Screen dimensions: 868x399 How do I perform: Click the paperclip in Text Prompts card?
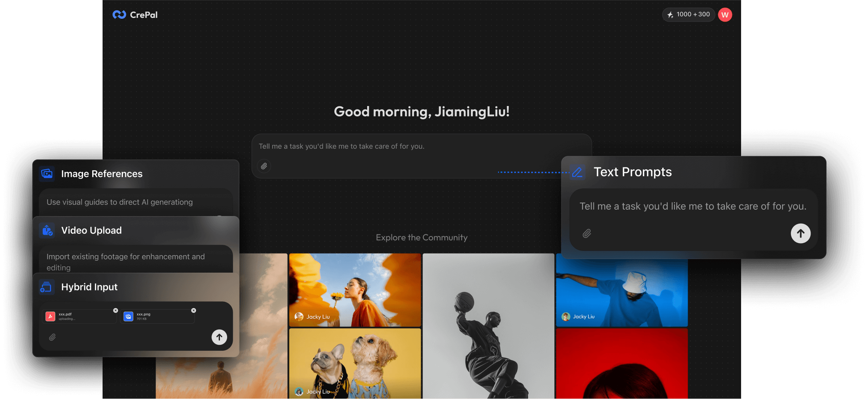pos(587,234)
